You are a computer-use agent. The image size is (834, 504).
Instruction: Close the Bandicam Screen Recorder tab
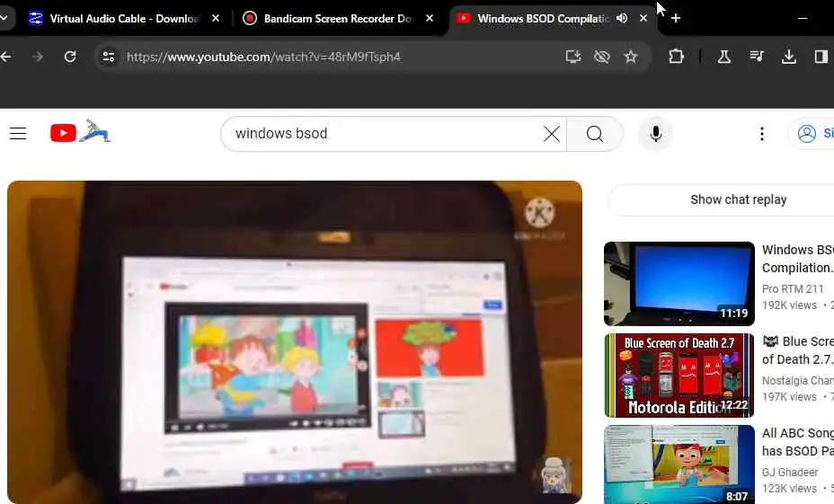430,19
